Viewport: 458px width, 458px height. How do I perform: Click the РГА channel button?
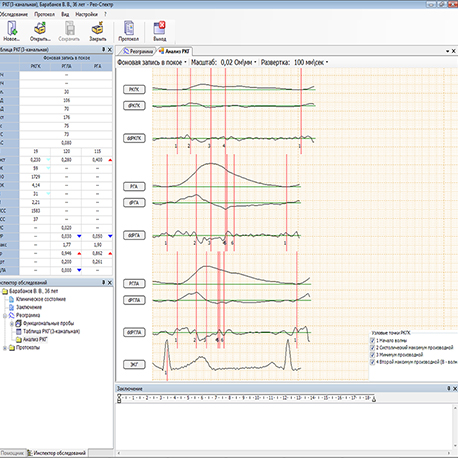click(134, 186)
